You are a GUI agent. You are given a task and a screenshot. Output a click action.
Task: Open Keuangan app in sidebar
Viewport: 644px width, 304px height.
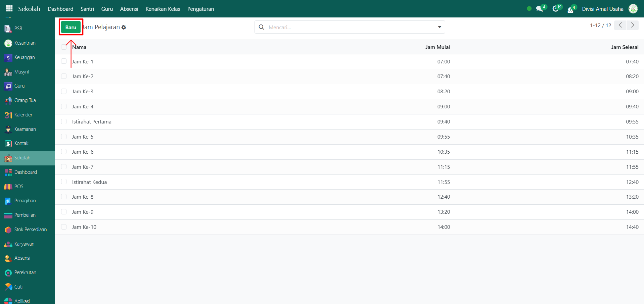tap(24, 57)
